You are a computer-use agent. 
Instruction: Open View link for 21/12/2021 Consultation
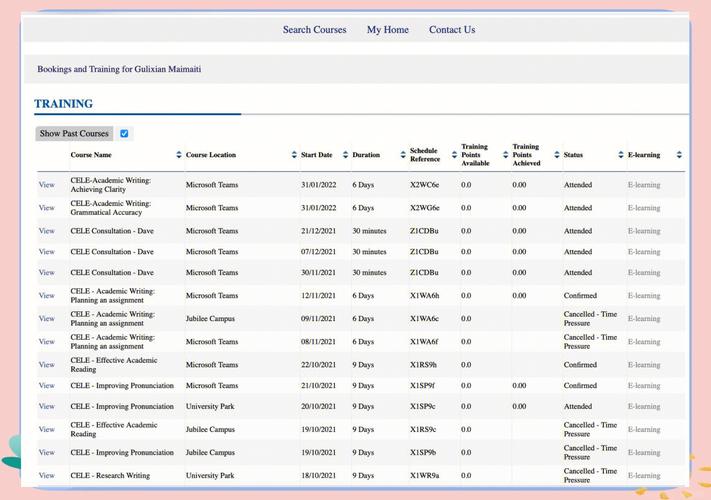pos(46,231)
